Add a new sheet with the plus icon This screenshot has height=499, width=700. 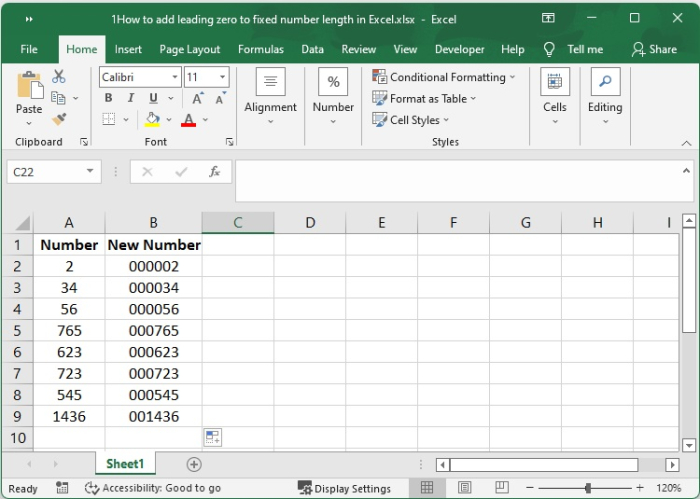click(x=194, y=464)
